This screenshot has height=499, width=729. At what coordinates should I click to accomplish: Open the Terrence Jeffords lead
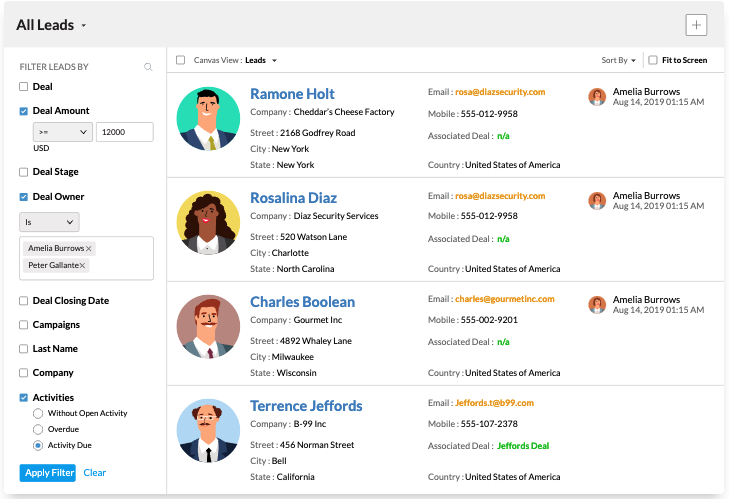tap(306, 406)
